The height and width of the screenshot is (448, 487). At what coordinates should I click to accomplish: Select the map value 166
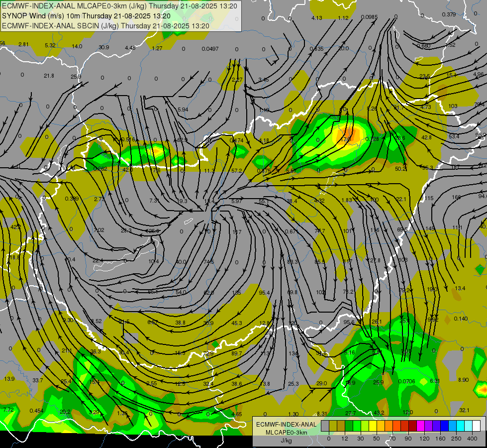pyautogui.click(x=456, y=197)
